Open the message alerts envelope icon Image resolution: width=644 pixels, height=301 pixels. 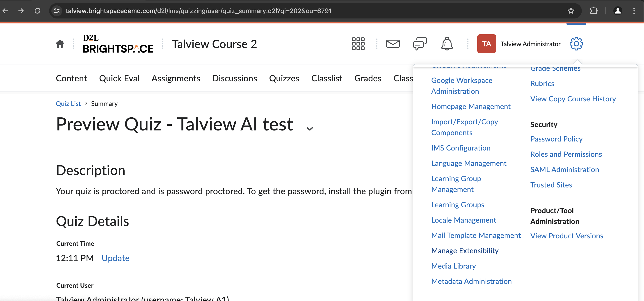393,44
